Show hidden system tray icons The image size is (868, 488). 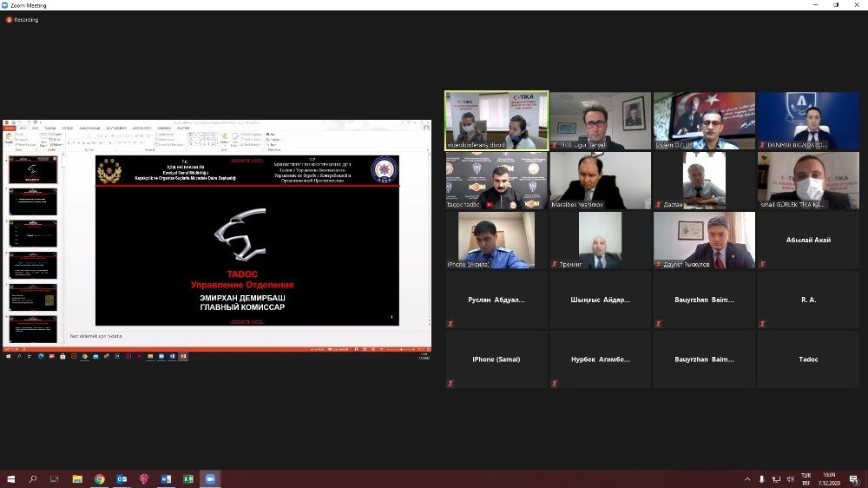click(x=748, y=478)
